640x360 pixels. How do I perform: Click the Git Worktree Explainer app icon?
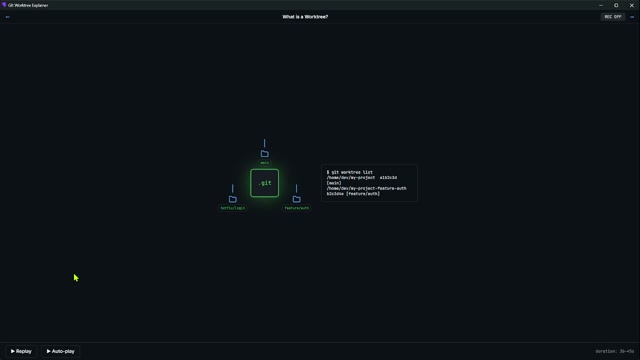pyautogui.click(x=4, y=5)
